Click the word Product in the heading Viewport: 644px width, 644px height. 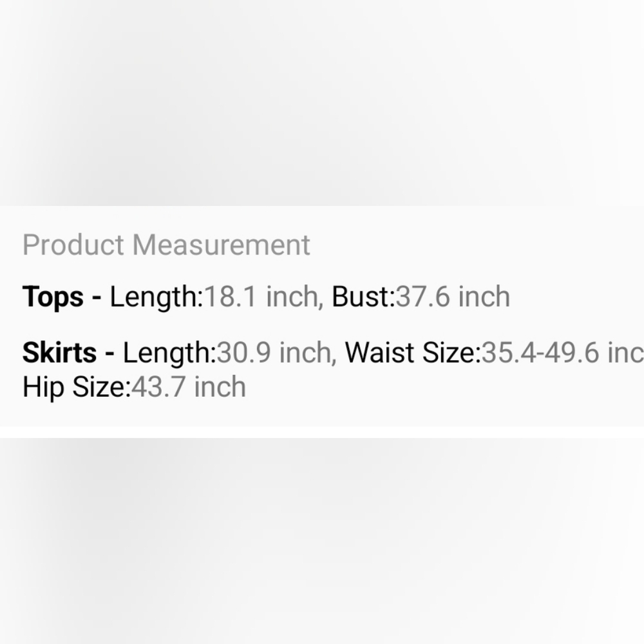(73, 245)
